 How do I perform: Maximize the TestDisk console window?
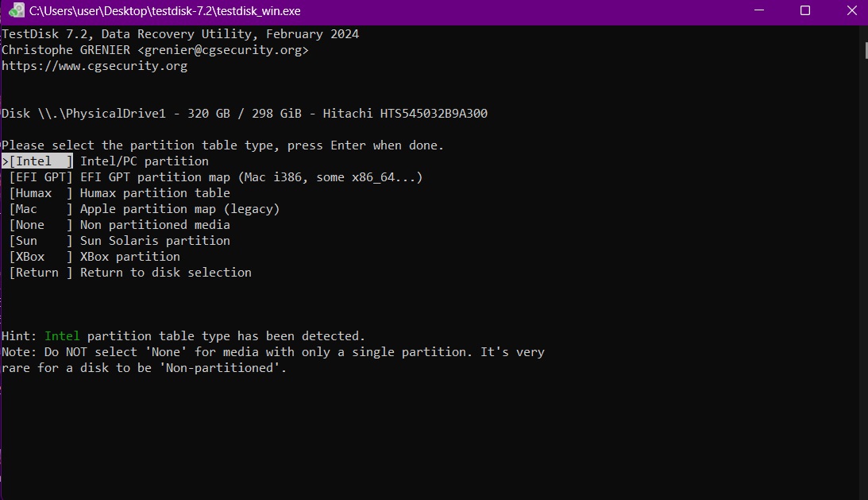pos(805,10)
